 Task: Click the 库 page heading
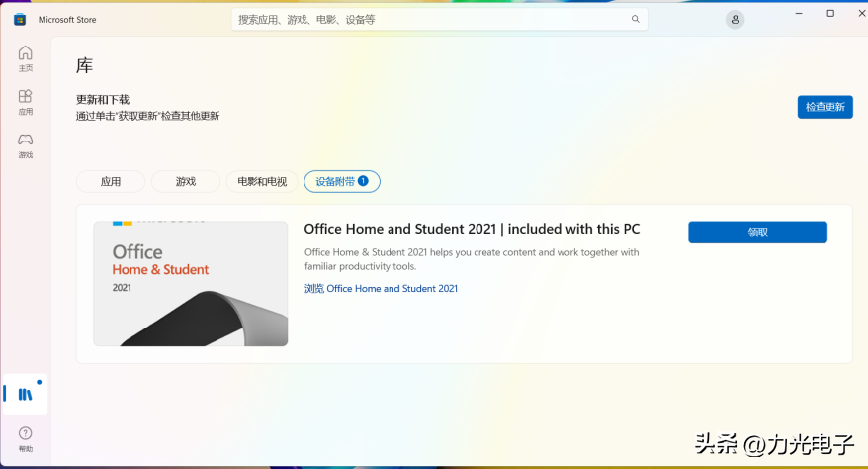coord(84,66)
